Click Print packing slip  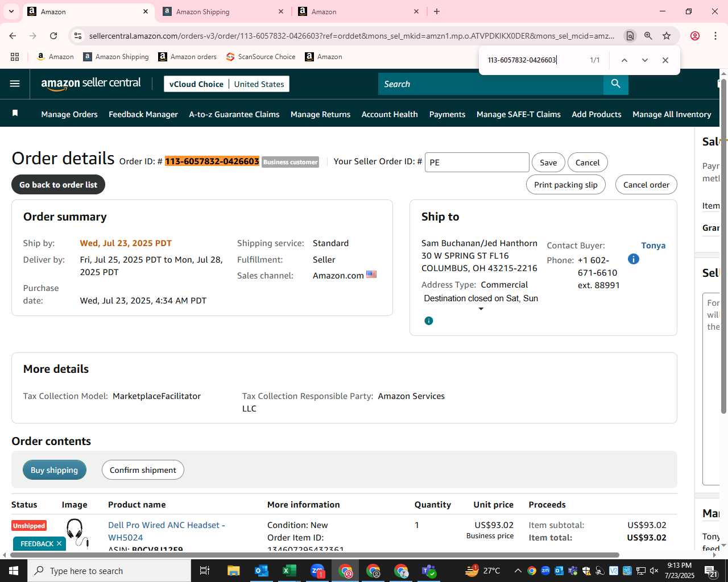click(566, 185)
